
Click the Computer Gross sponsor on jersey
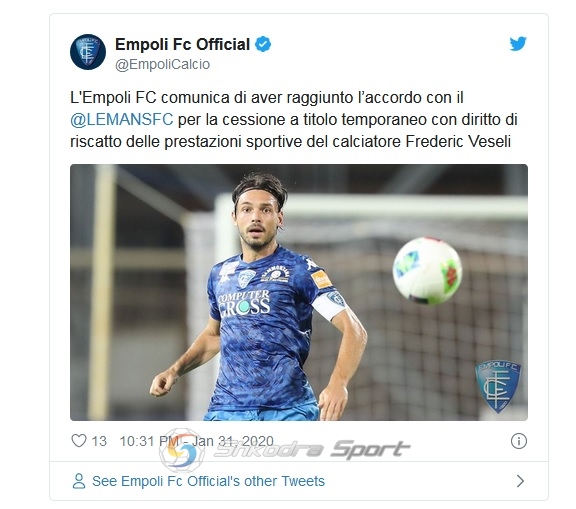coord(244,303)
